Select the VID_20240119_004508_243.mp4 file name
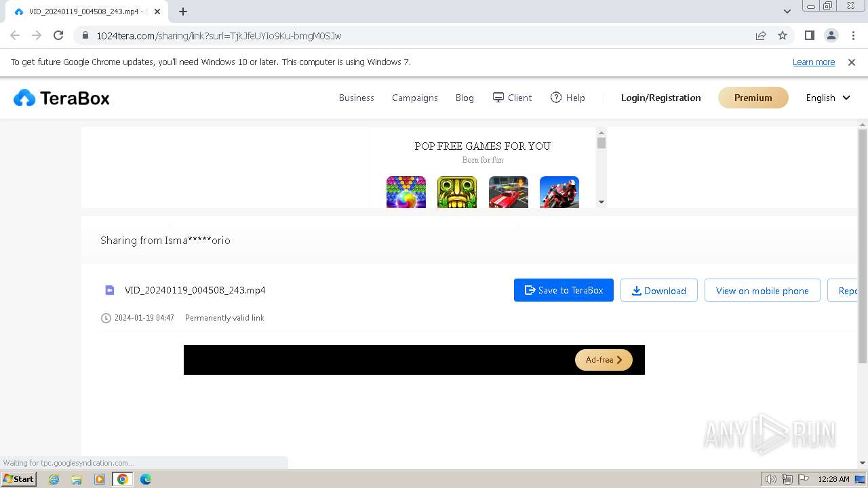This screenshot has height=488, width=868. coord(195,290)
